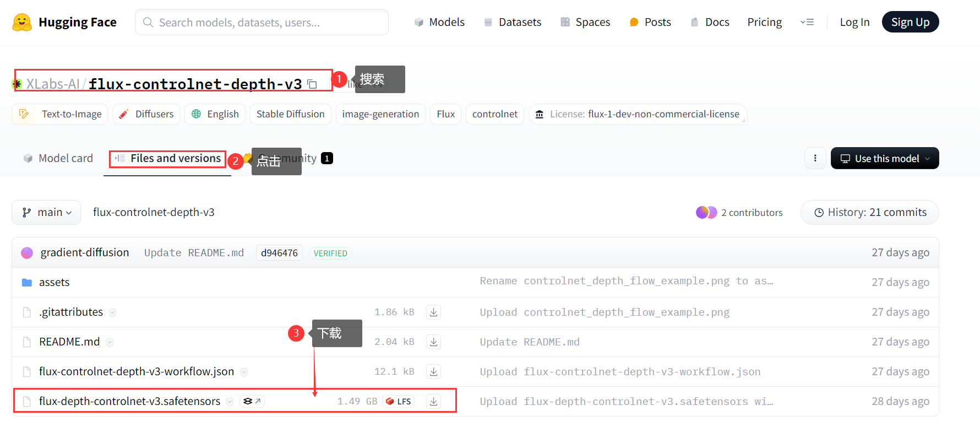Open the Upload flux-depth-controlnet-v3.safetensors commit
Viewport: 980px width, 443px height.
627,402
